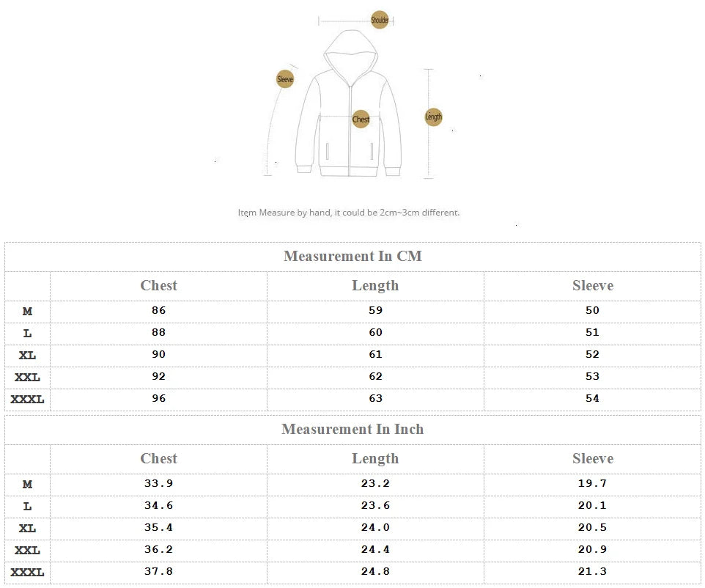The width and height of the screenshot is (705, 588).
Task: Select sleeve value 54 for size XXXL
Action: (592, 399)
